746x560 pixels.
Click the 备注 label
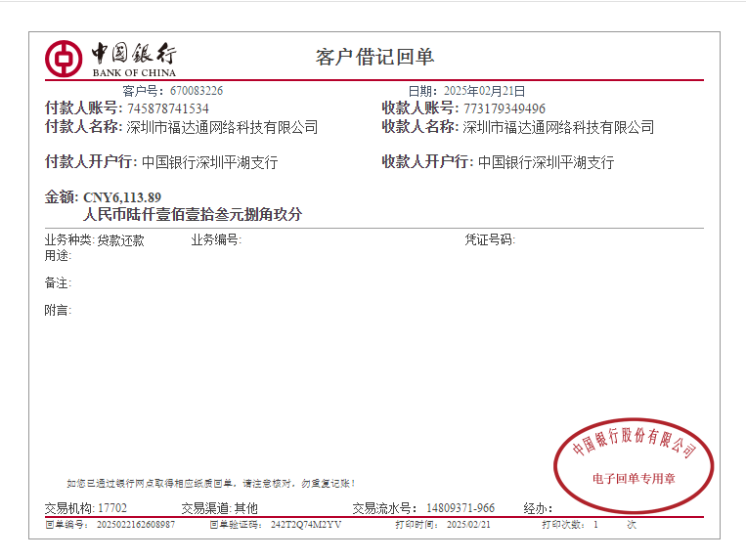[x=58, y=282]
